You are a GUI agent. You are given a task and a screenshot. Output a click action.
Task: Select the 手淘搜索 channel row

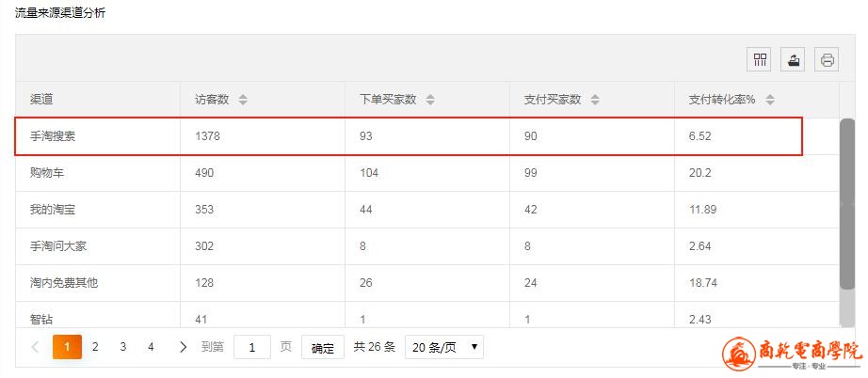pyautogui.click(x=409, y=136)
